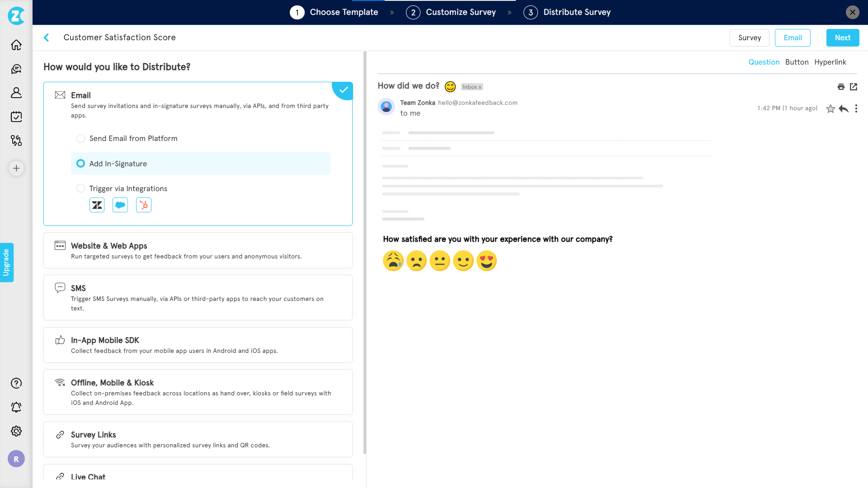The image size is (868, 488).
Task: Go back using the left chevron arrow
Action: 47,38
